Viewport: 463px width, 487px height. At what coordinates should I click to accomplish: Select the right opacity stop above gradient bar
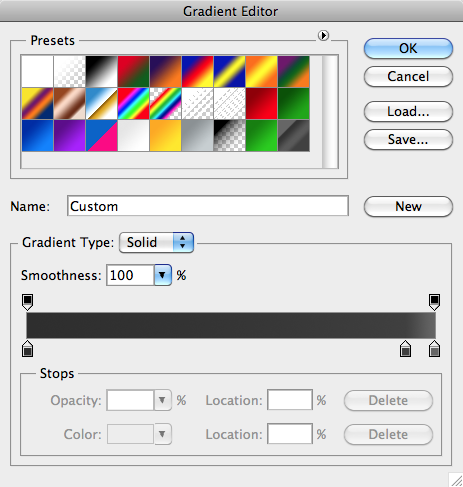click(434, 302)
